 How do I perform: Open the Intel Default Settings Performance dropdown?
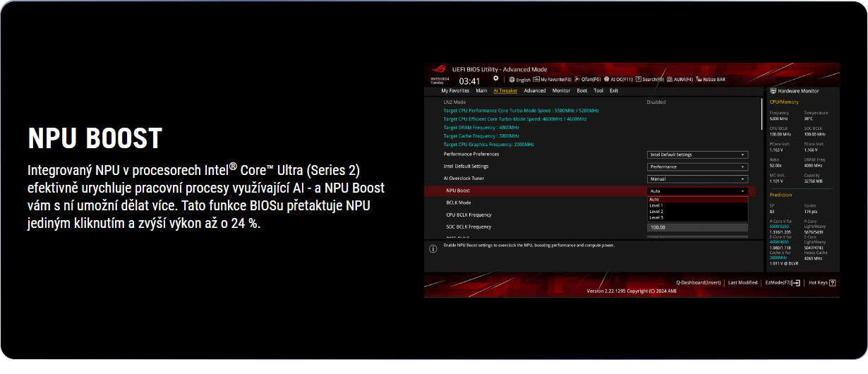(x=697, y=167)
